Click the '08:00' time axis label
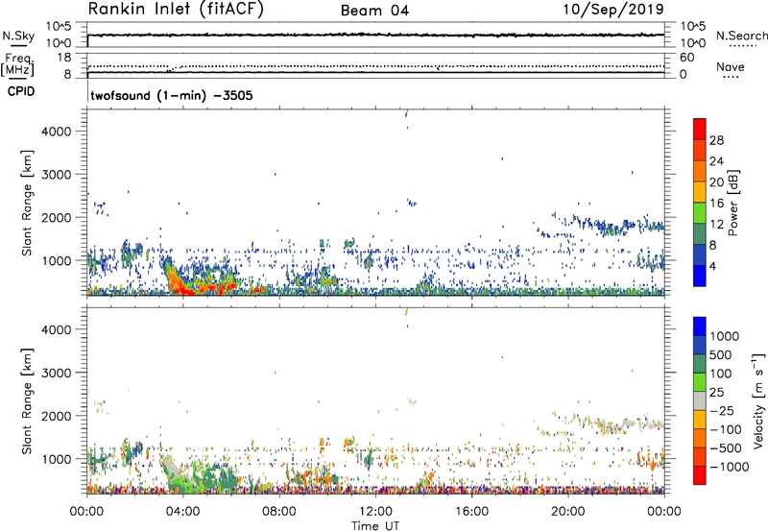Screen dimensions: 768x532 click(279, 512)
